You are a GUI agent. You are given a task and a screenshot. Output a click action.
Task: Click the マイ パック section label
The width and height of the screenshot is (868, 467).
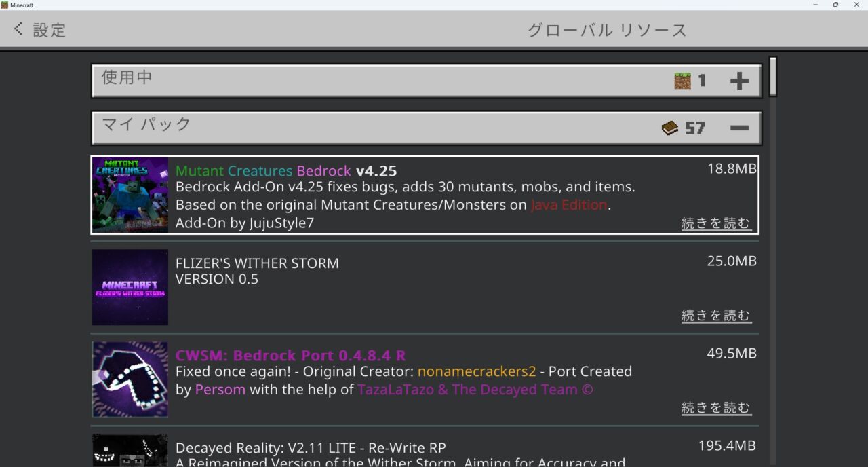146,124
